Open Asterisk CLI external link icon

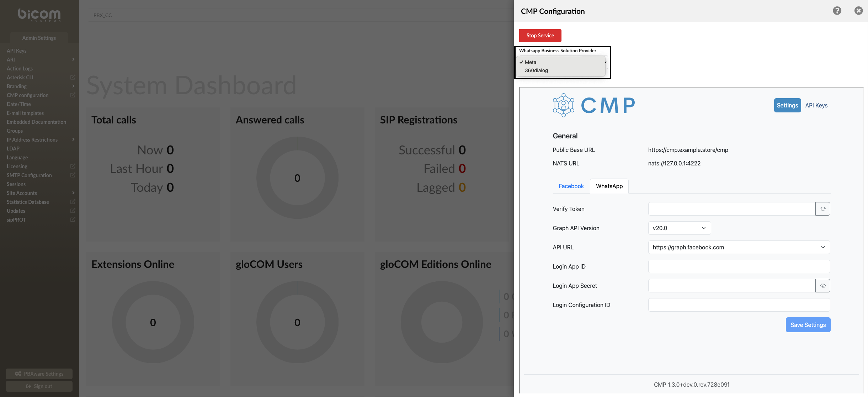(73, 77)
